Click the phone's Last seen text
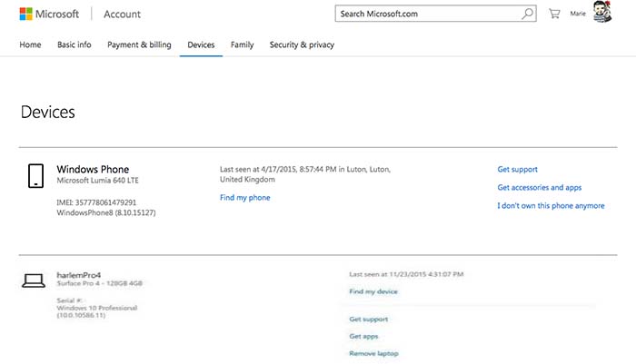Image resolution: width=636 pixels, height=364 pixels. coord(305,174)
